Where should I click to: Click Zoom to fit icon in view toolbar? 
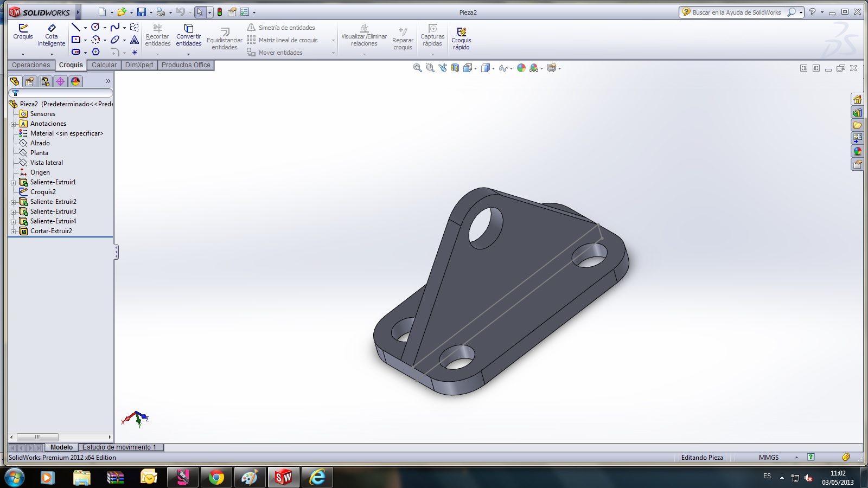tap(417, 68)
